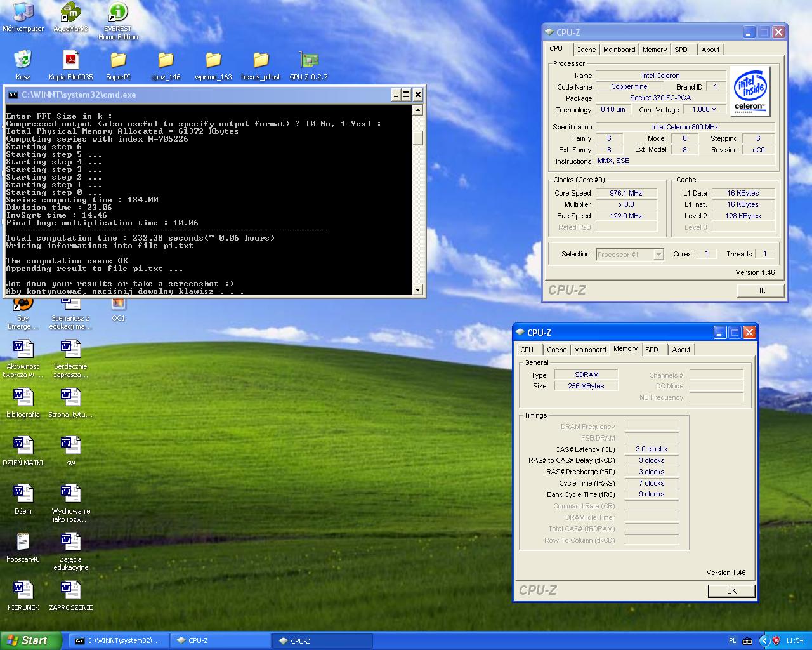Open About tab in lower CPU-Z window

click(x=681, y=350)
